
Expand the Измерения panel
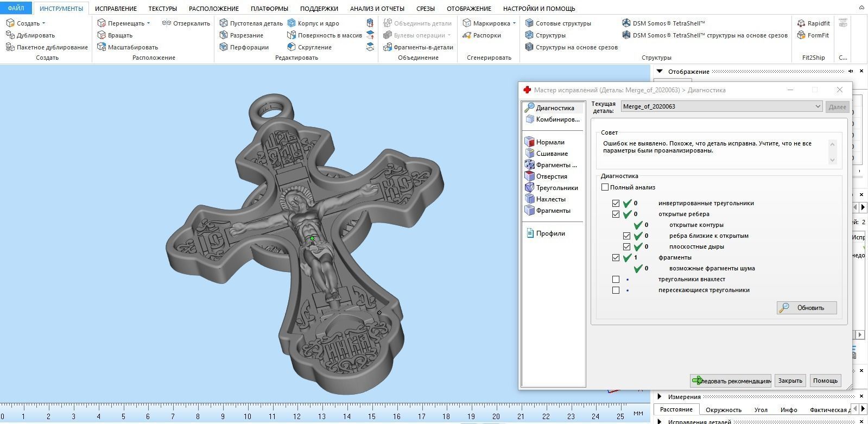point(660,397)
